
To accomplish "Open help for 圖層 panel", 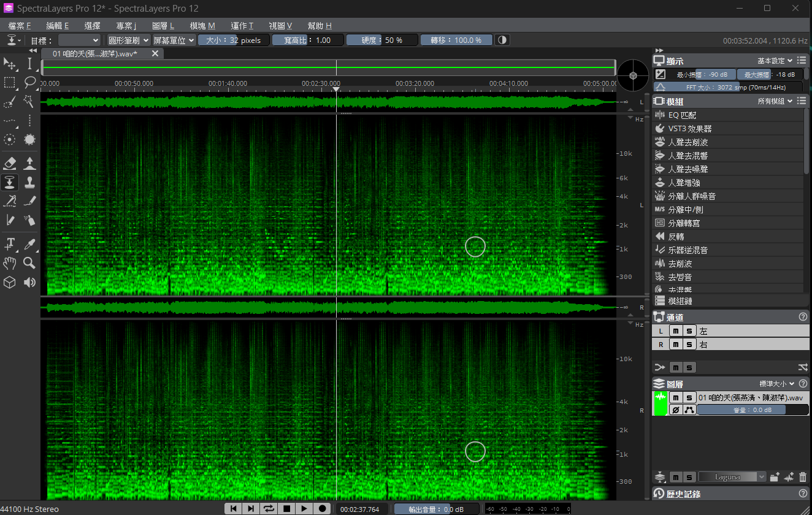I will point(803,384).
